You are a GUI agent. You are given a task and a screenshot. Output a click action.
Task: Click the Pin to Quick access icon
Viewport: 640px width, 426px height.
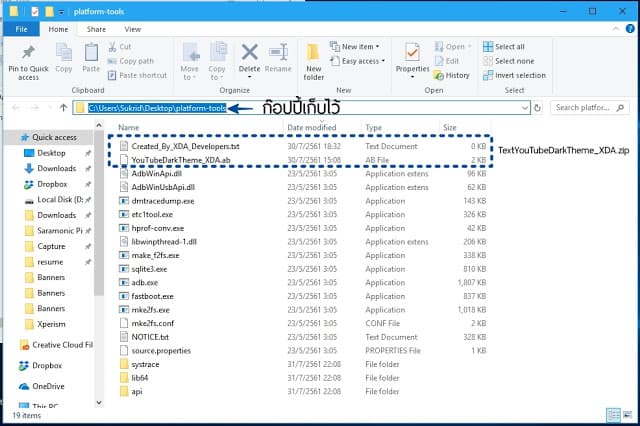tap(28, 52)
